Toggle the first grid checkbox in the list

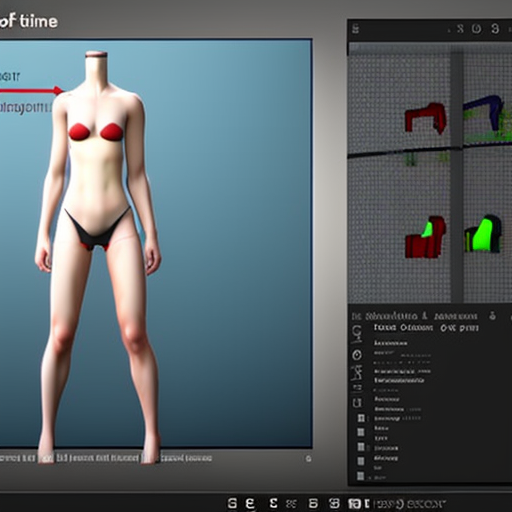(x=361, y=418)
